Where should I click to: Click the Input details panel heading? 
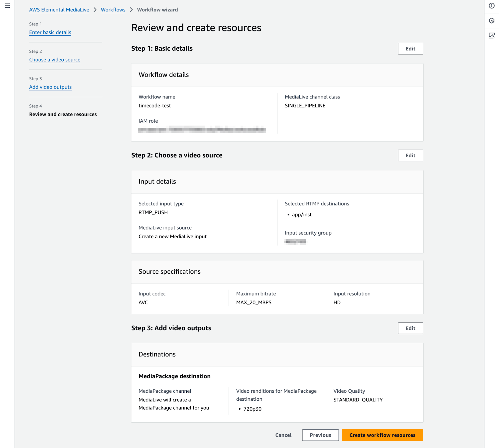click(157, 181)
